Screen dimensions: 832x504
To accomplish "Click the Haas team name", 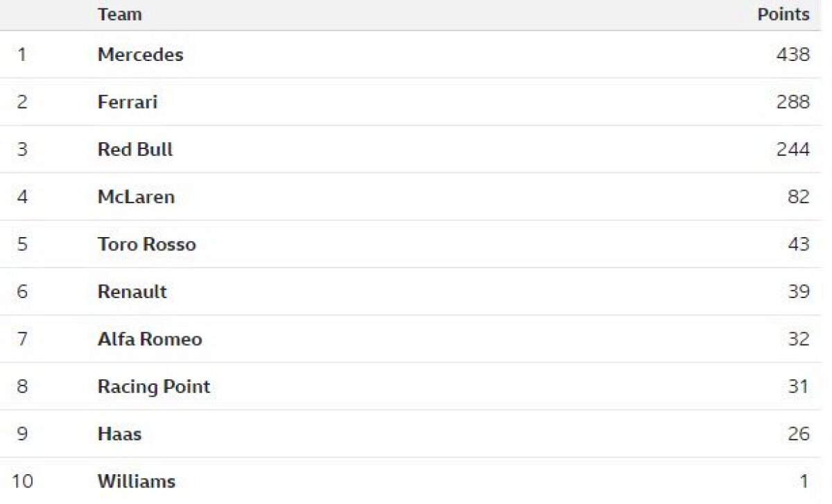I will 119,434.
